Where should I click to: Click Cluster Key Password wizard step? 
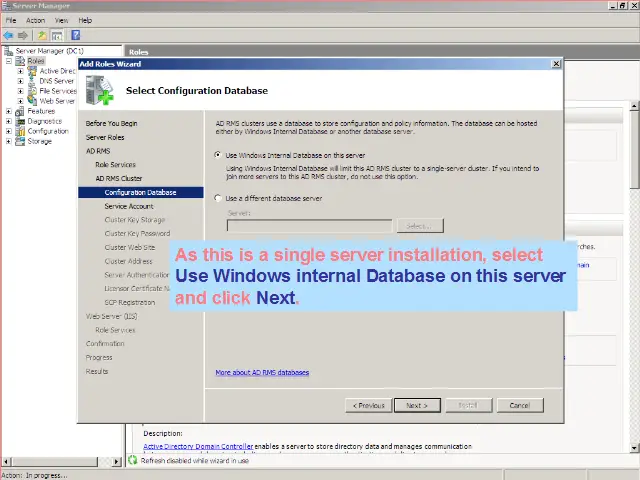(138, 233)
